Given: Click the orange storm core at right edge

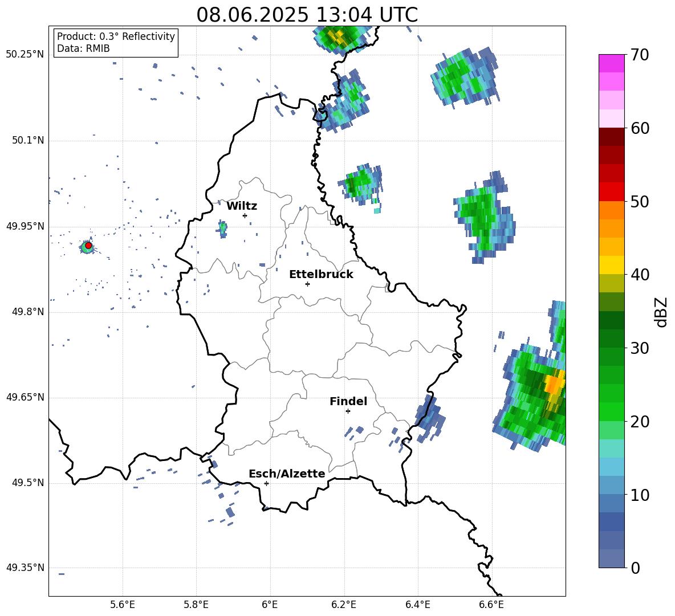Looking at the screenshot, I should point(555,384).
